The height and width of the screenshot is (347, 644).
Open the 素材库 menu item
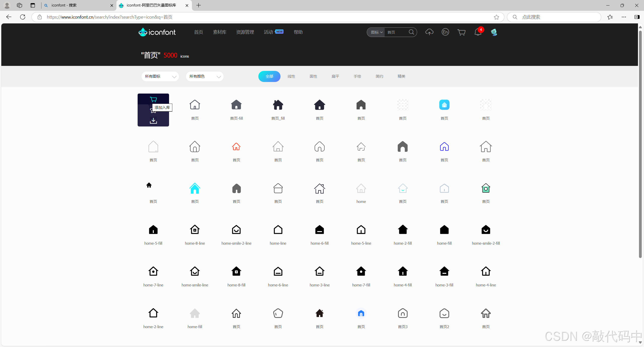[220, 32]
